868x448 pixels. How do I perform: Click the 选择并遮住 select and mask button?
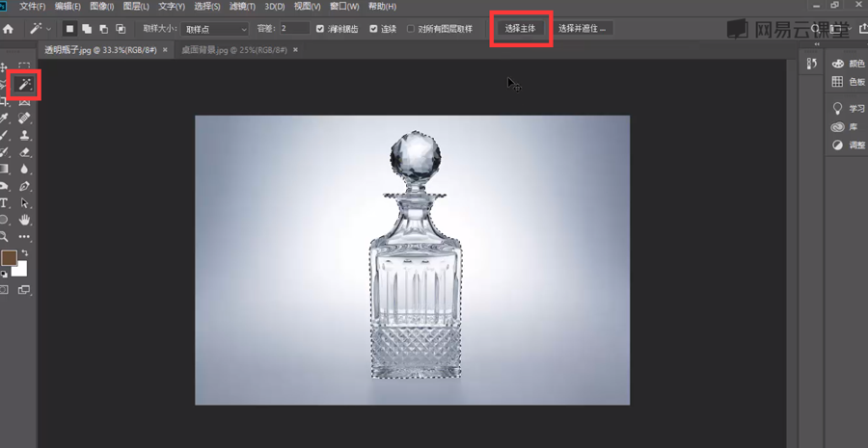coord(582,28)
